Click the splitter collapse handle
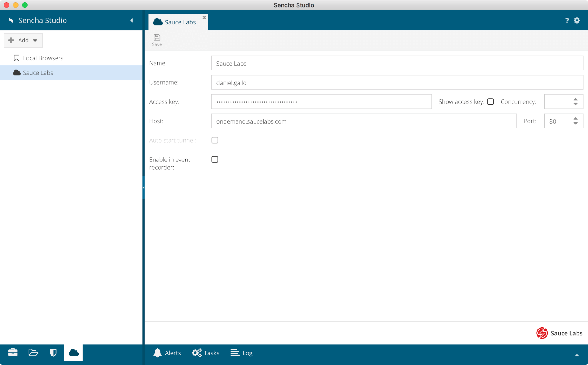The width and height of the screenshot is (588, 365). coord(144,187)
